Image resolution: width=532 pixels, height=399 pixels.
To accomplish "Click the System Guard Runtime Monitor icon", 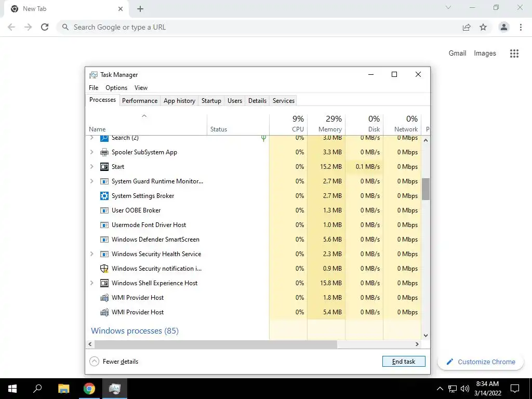I will click(104, 181).
